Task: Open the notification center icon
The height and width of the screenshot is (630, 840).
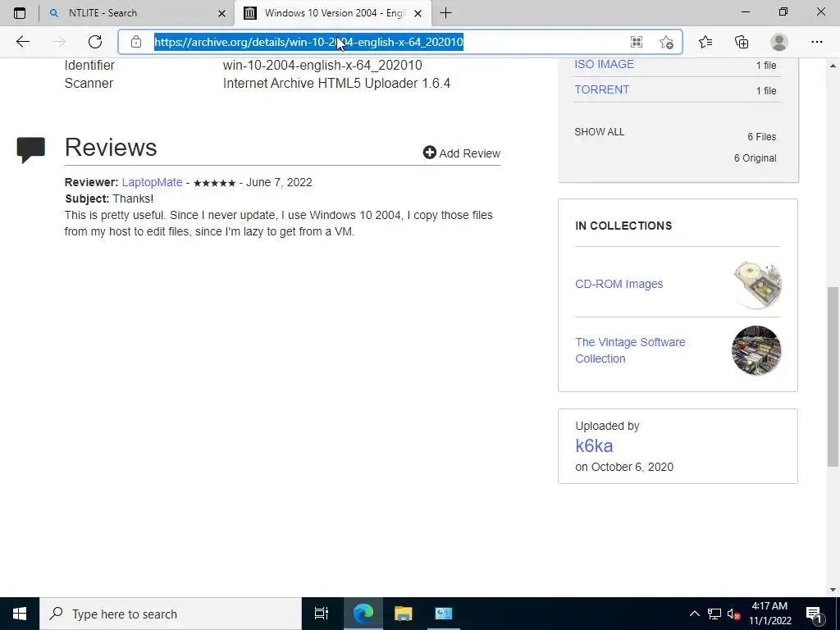Action: [x=813, y=614]
